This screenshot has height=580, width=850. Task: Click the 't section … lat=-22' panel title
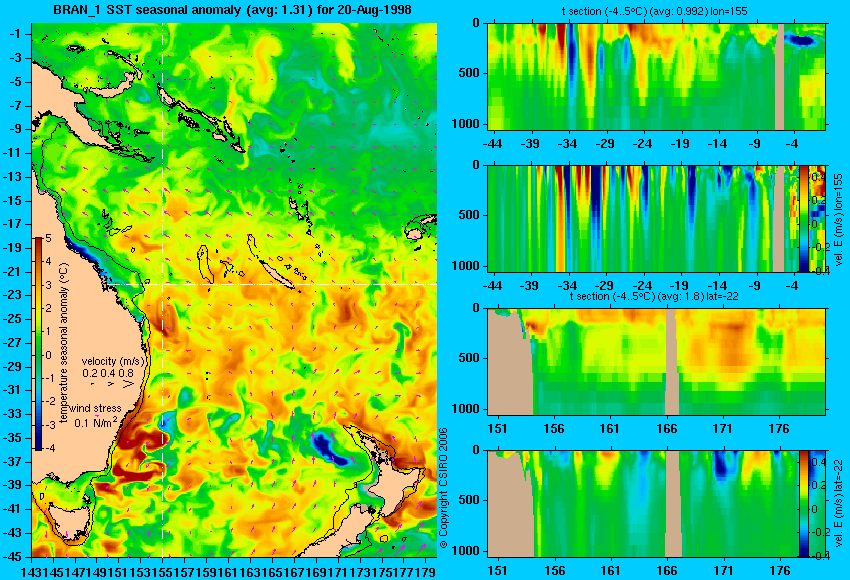pyautogui.click(x=654, y=297)
